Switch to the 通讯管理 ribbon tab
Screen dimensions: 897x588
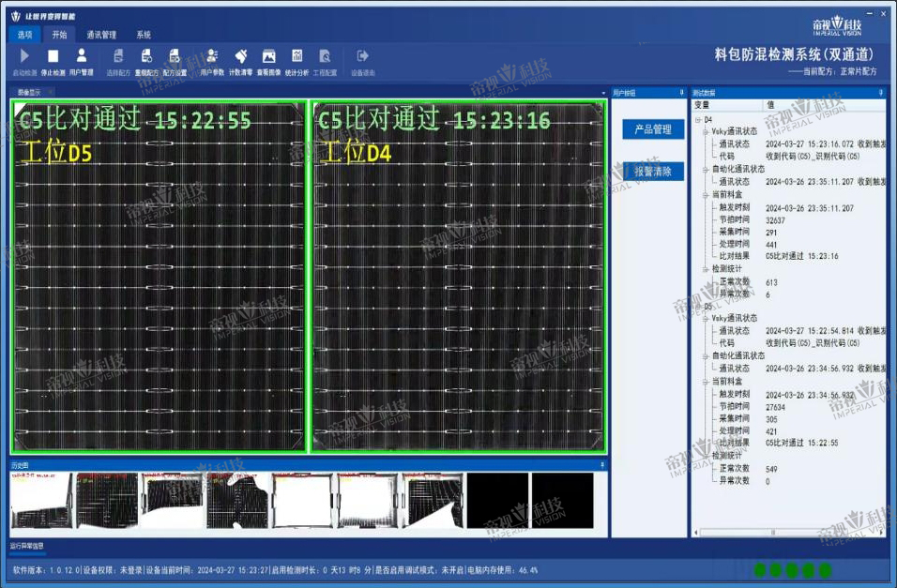(x=101, y=35)
